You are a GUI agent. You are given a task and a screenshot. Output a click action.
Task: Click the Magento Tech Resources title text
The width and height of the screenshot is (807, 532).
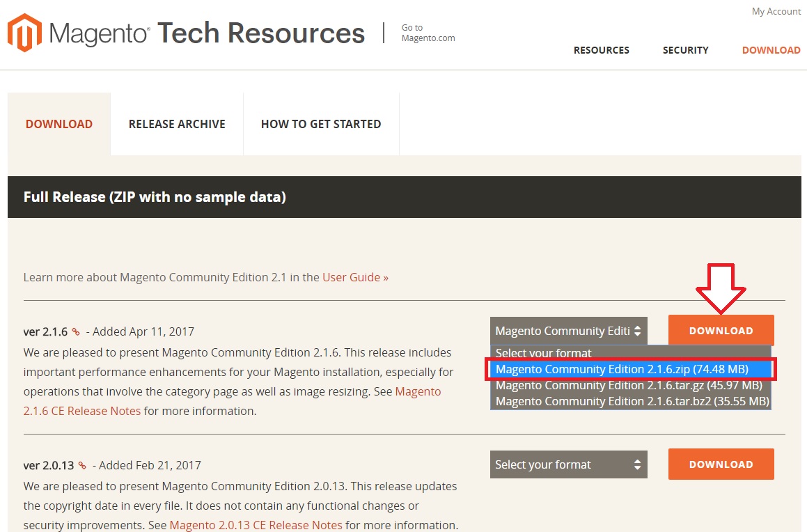pos(207,33)
